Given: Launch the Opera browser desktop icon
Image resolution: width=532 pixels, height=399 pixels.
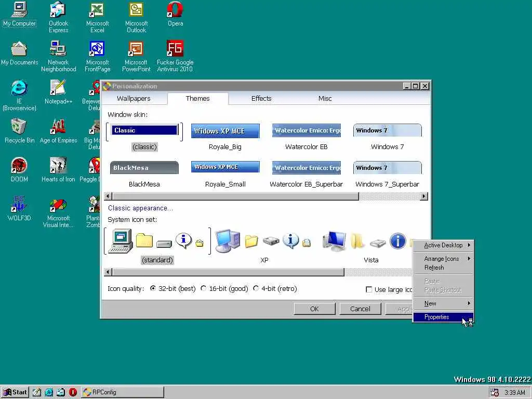Looking at the screenshot, I should coord(175,15).
